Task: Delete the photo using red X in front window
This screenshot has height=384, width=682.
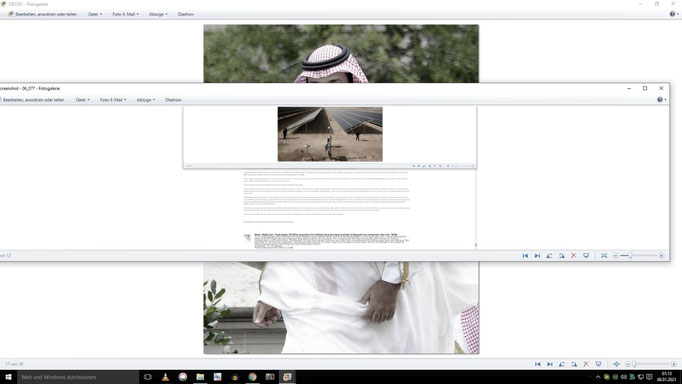Action: (574, 256)
